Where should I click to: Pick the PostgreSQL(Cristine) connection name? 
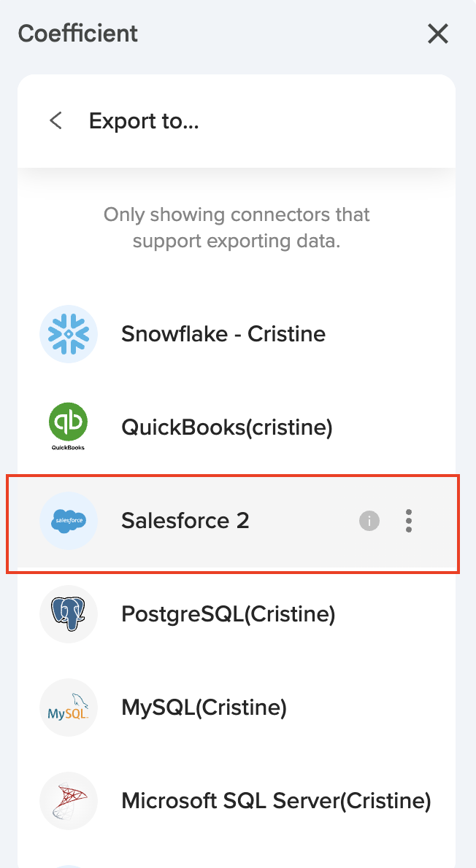[228, 614]
